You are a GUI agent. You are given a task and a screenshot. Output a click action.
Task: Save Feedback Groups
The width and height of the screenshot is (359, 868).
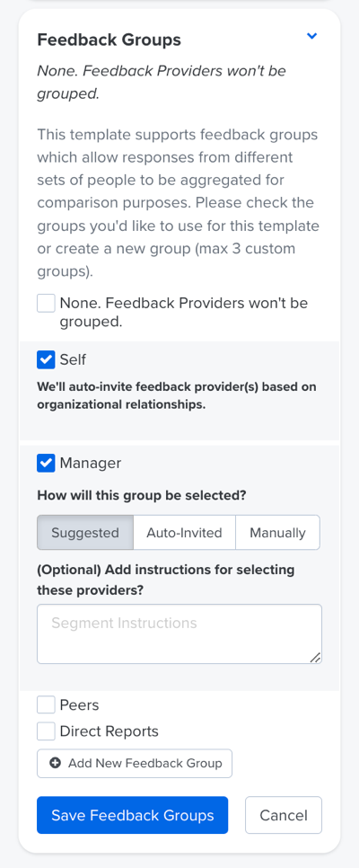tap(132, 815)
